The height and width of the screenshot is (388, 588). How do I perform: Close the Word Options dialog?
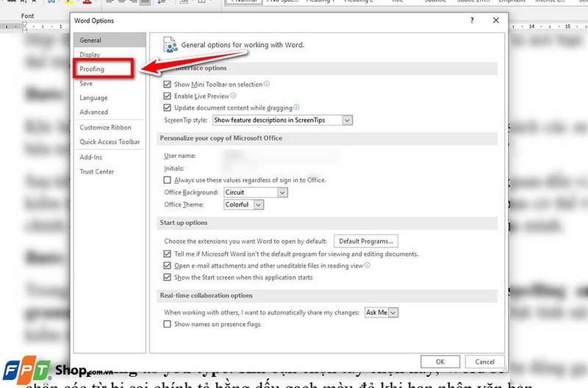coord(495,21)
